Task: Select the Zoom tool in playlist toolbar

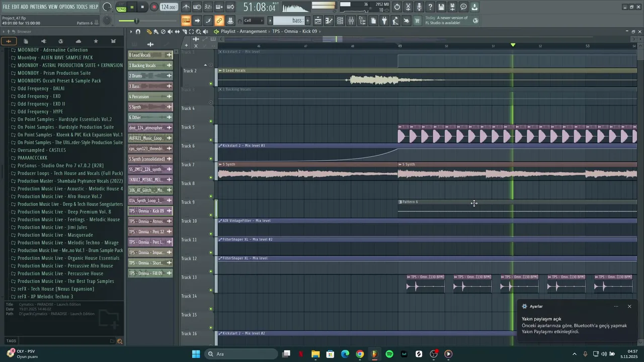Action: point(198,32)
